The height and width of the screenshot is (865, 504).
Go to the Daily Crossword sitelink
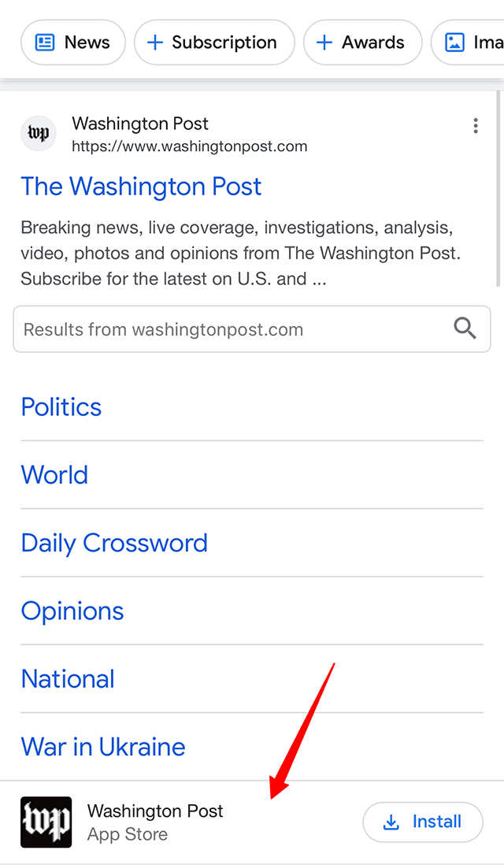click(114, 543)
